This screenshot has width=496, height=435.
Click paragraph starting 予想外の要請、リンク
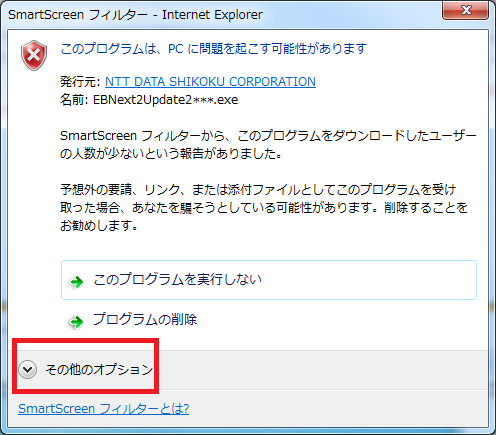264,208
